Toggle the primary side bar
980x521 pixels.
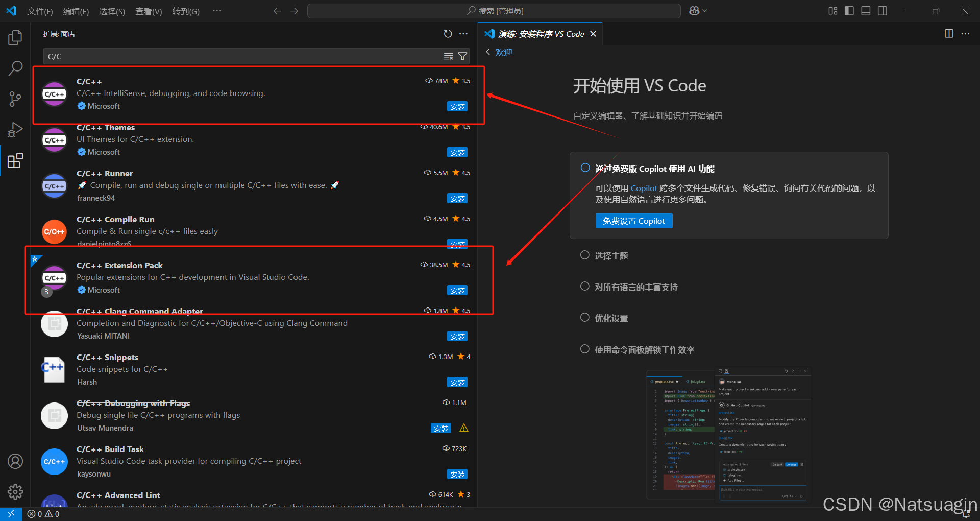point(849,11)
